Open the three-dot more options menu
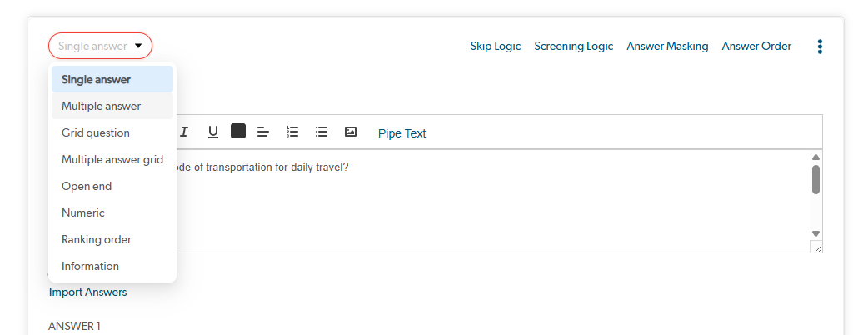Viewport: 868px width, 335px height. [x=821, y=47]
